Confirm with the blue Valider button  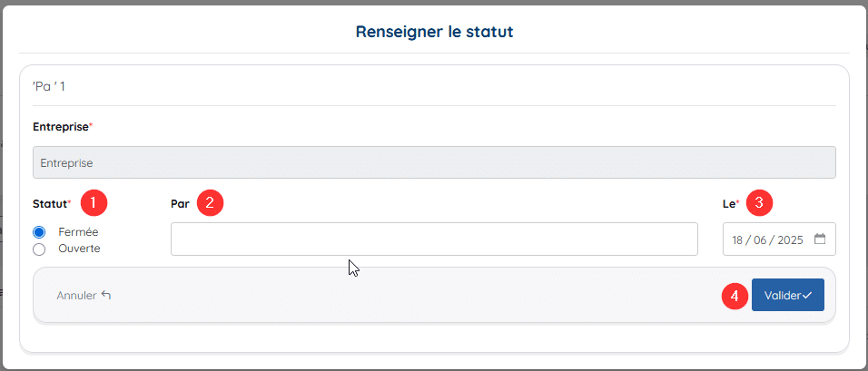[x=788, y=295]
